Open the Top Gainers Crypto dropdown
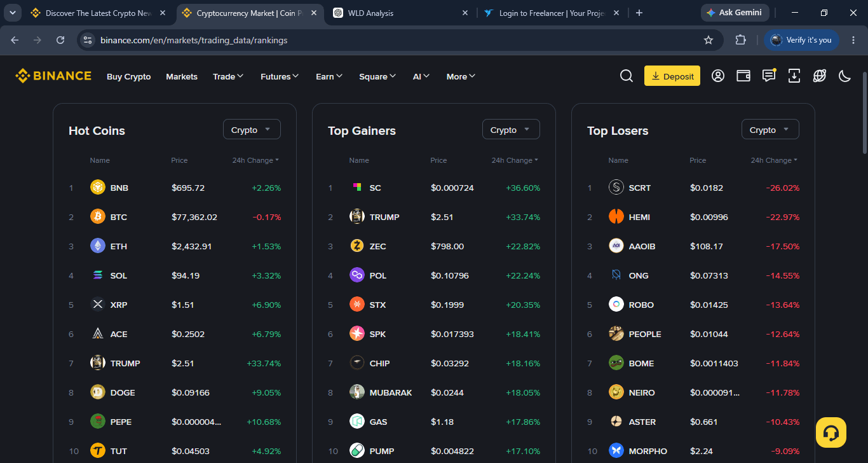The width and height of the screenshot is (868, 463). coord(511,130)
